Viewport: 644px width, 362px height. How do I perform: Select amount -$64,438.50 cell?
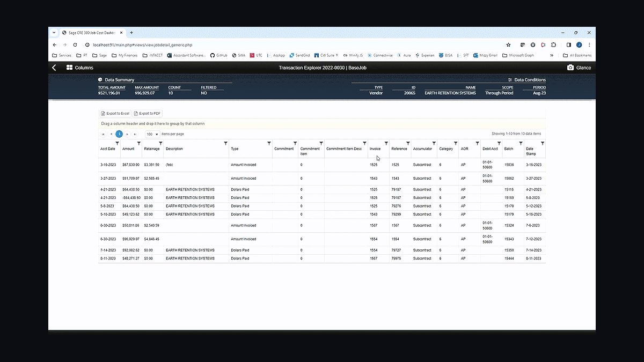[x=131, y=198]
